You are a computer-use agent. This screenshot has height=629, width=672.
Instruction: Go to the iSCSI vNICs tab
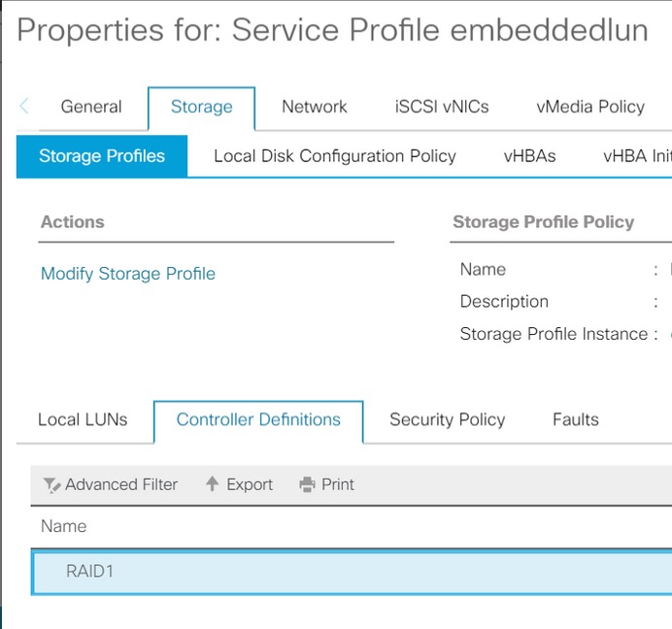click(442, 107)
